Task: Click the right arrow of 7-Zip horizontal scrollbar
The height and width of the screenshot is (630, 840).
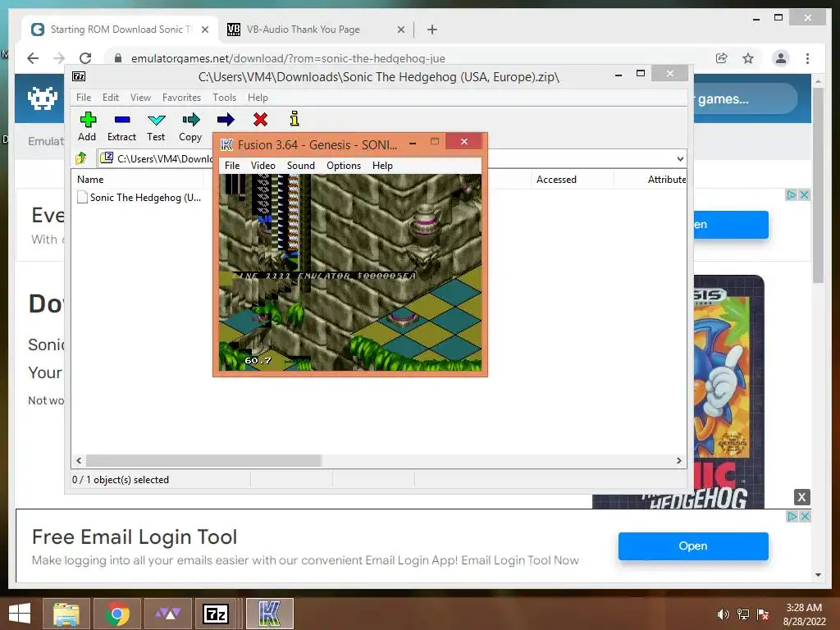Action: tap(678, 461)
